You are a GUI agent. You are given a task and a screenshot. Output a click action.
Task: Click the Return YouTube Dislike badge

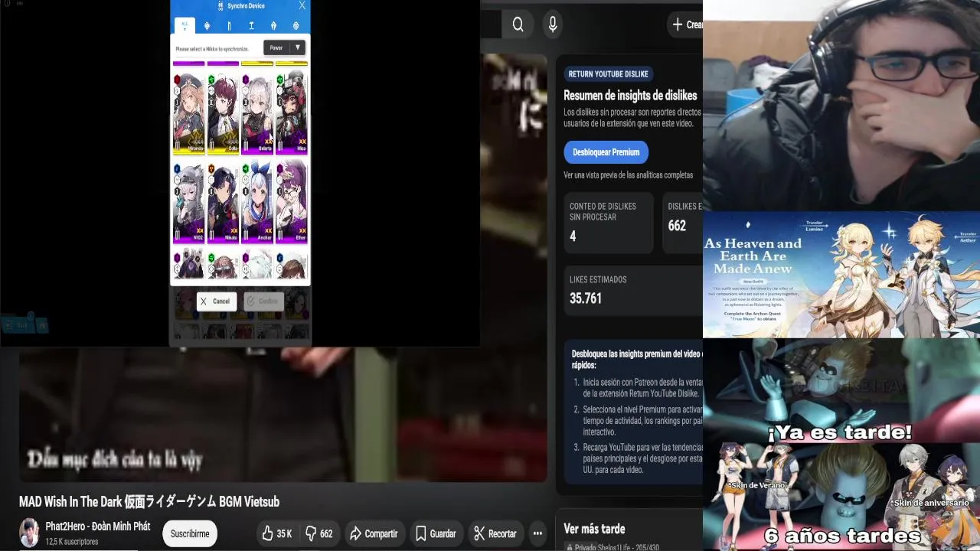[609, 74]
